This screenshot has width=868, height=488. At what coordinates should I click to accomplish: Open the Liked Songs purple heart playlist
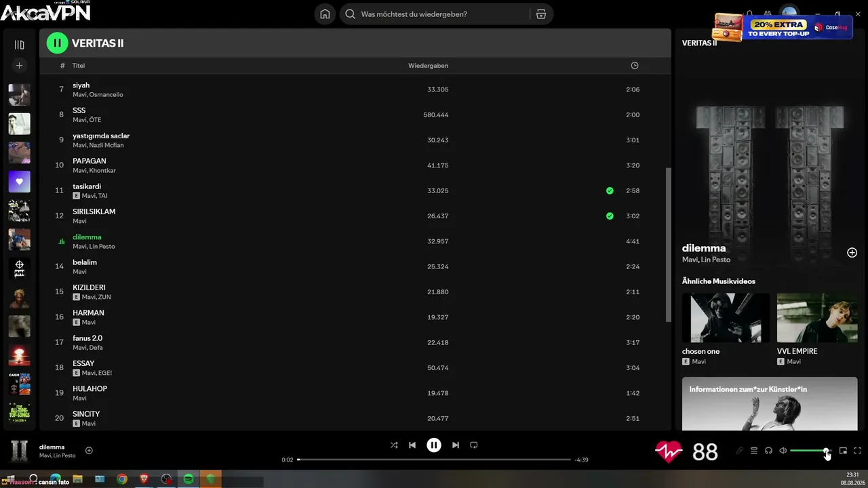pyautogui.click(x=19, y=182)
